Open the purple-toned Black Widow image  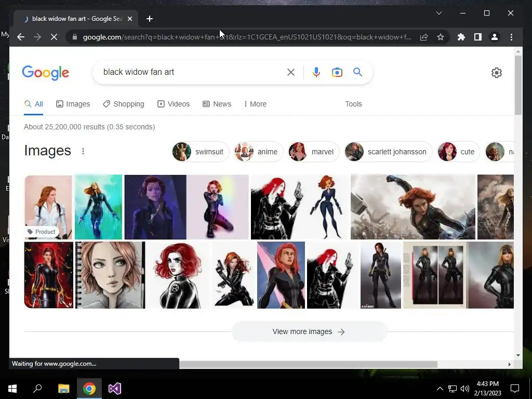point(155,207)
